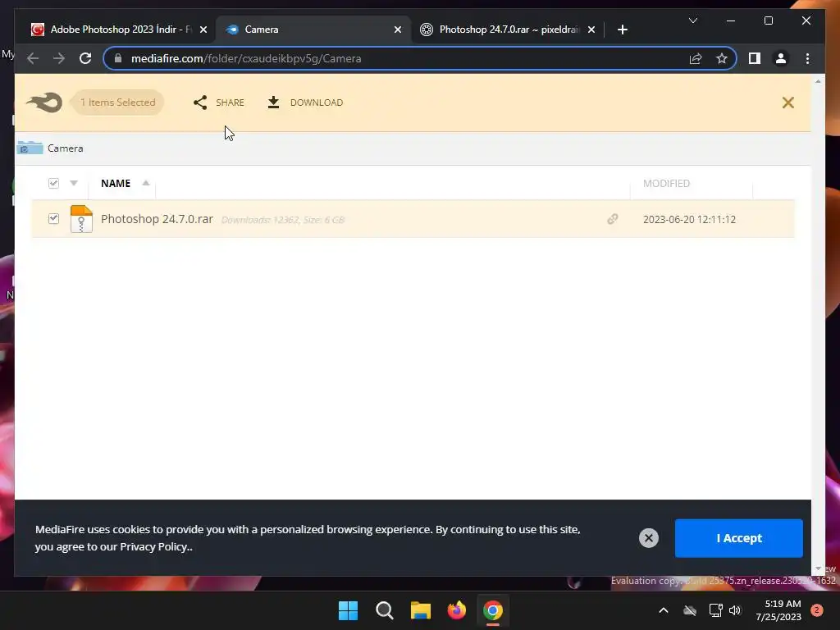840x630 pixels.
Task: Click the DOWNLOAD label in the selection bar
Action: tap(316, 103)
